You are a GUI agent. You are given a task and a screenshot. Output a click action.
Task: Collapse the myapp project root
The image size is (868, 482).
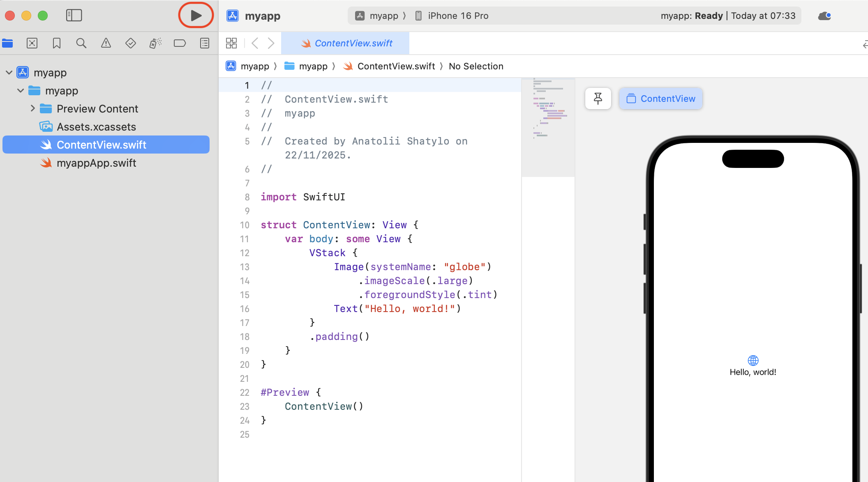tap(9, 72)
